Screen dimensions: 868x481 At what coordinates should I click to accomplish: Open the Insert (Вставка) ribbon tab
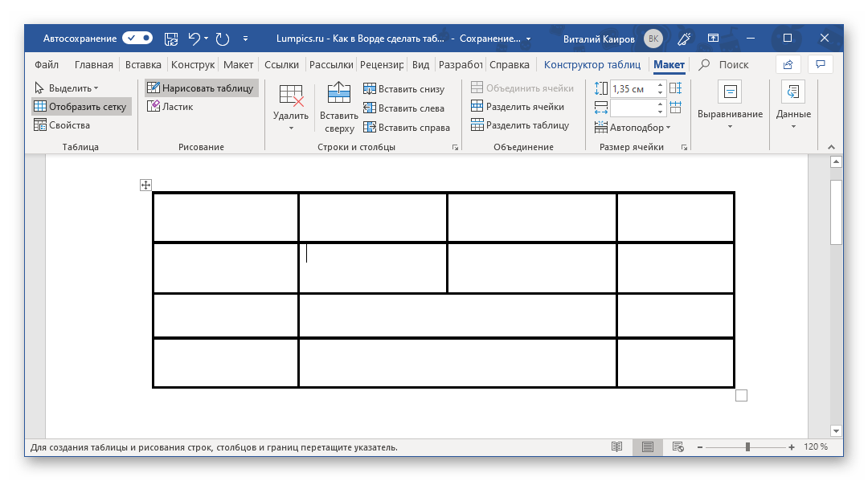[x=143, y=65]
